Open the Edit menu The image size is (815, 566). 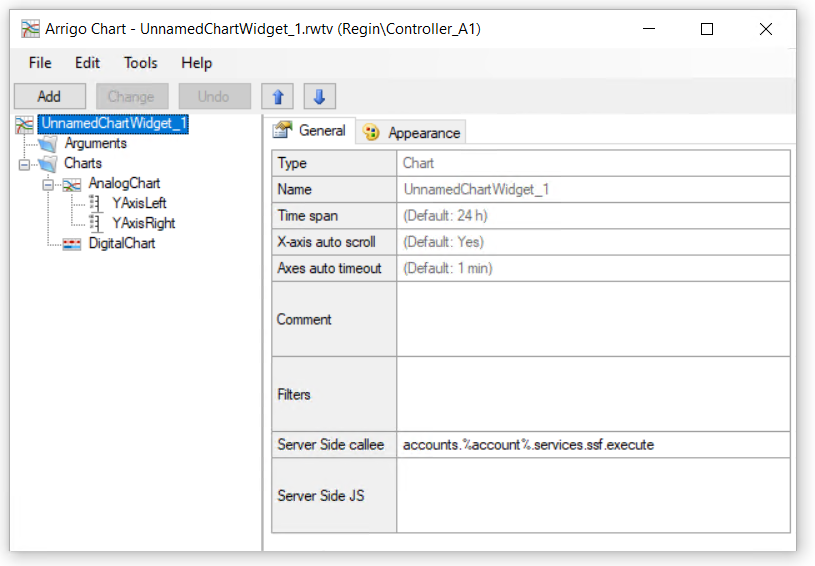87,63
